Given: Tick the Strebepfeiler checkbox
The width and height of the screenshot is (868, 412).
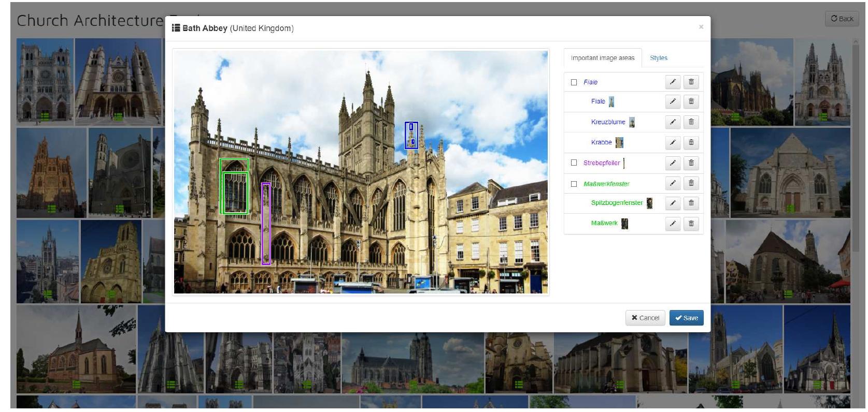Looking at the screenshot, I should point(574,163).
